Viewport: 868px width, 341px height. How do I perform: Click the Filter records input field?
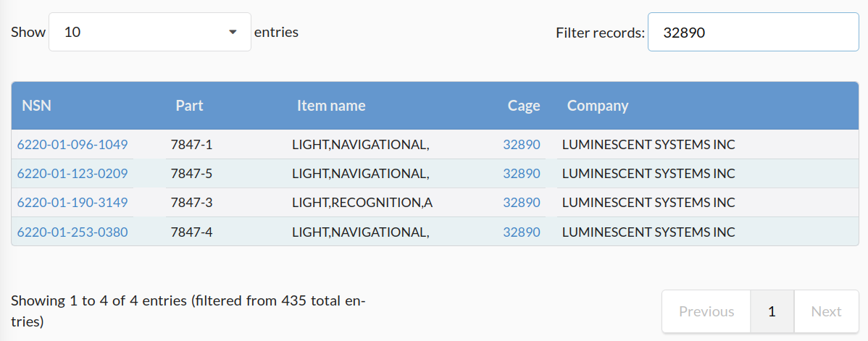click(753, 33)
